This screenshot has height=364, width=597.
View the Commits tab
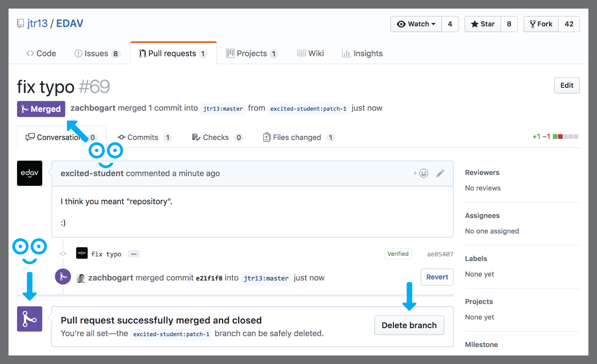pos(145,138)
